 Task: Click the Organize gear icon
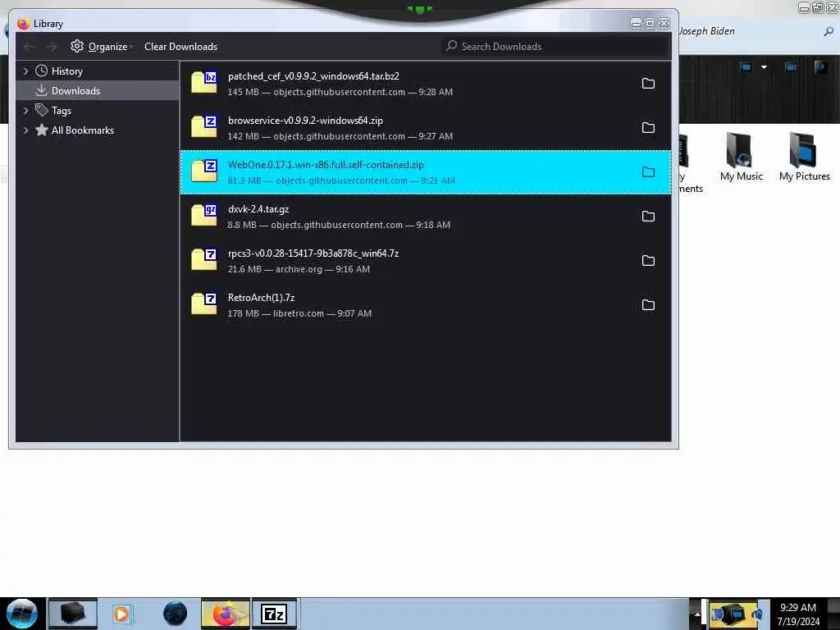point(77,46)
